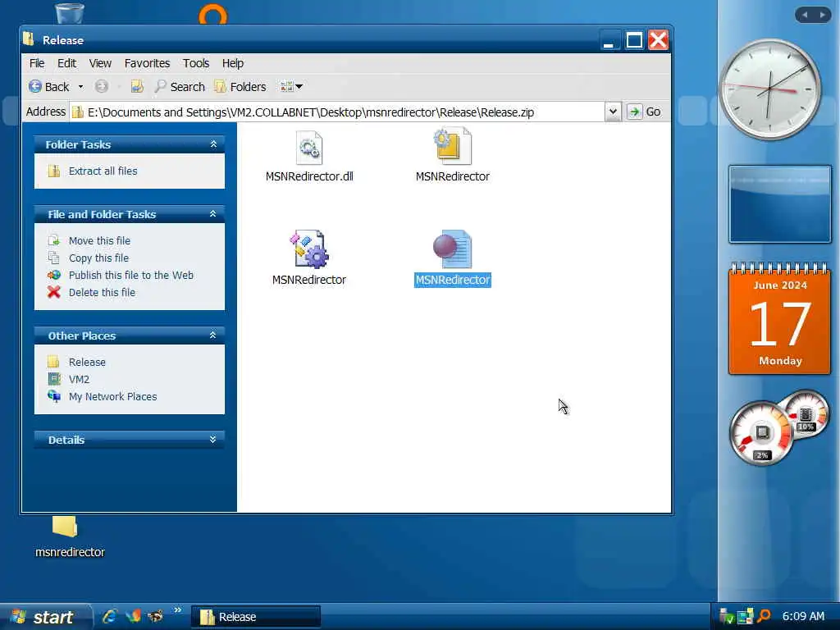Click the greyed Forward arrow button
Viewport: 840px width, 630px height.
(101, 86)
